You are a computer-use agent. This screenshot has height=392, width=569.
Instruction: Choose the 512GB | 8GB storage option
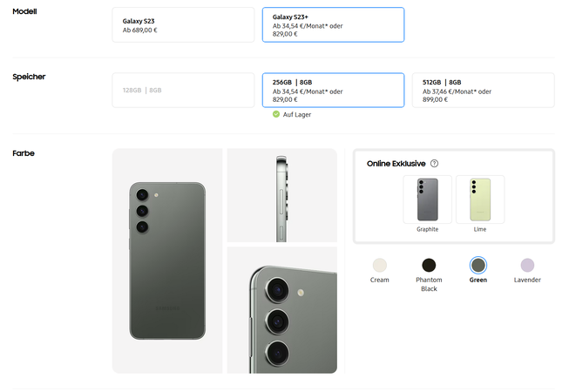483,90
